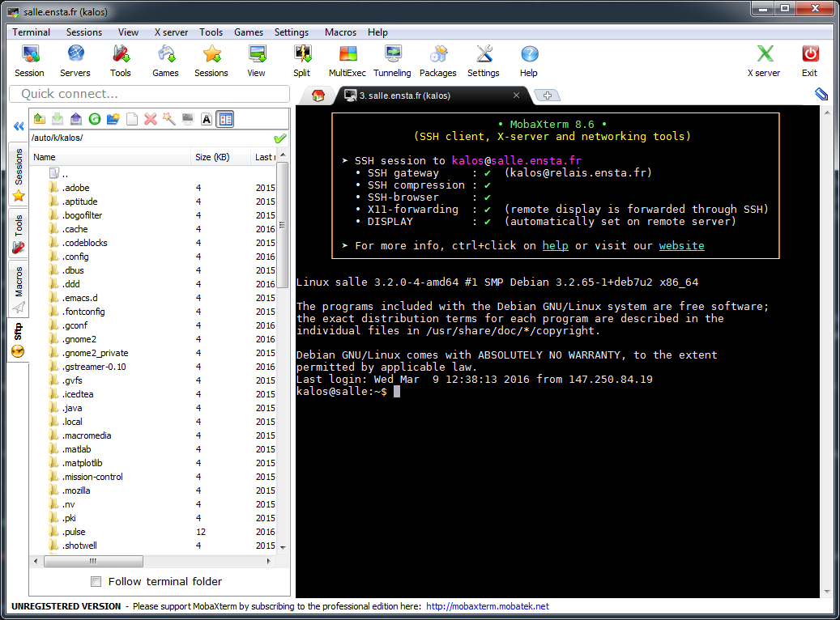Click the /auto/k/kalos/ path field

click(x=151, y=138)
